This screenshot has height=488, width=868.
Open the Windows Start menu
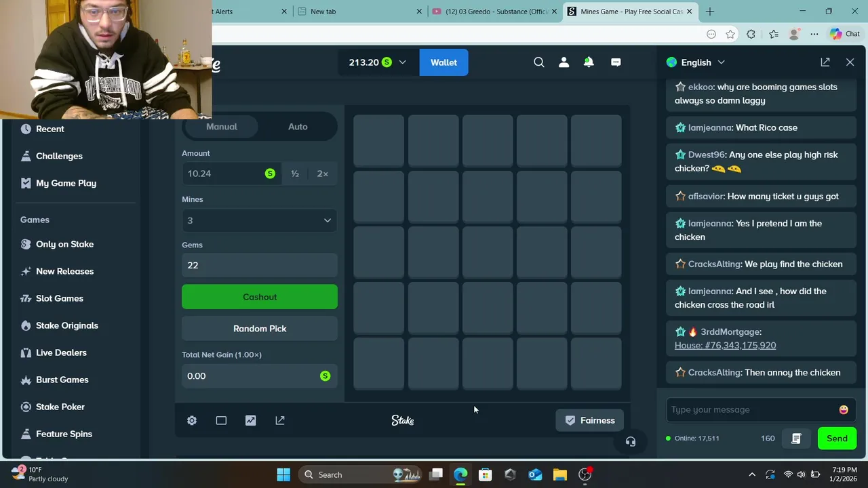click(x=283, y=474)
